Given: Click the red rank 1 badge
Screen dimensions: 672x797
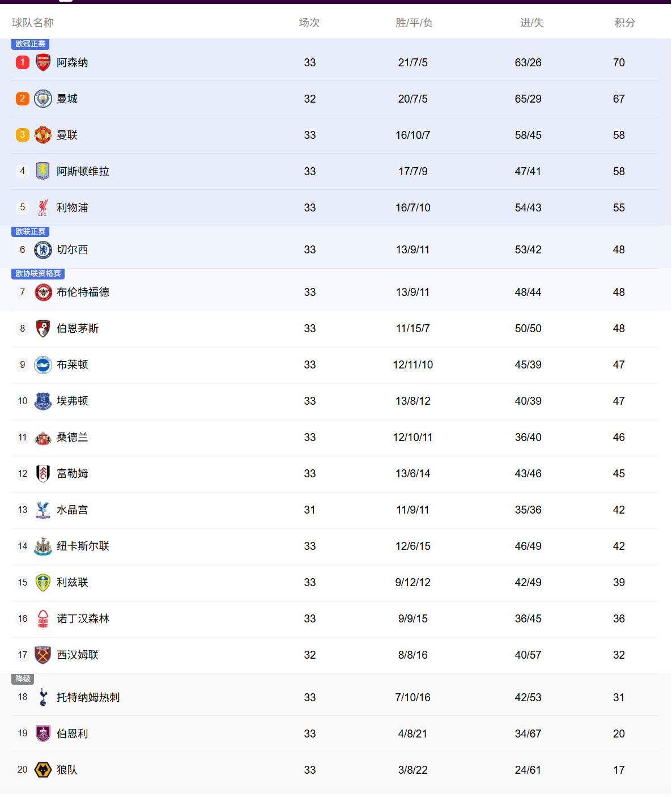Looking at the screenshot, I should pyautogui.click(x=23, y=62).
